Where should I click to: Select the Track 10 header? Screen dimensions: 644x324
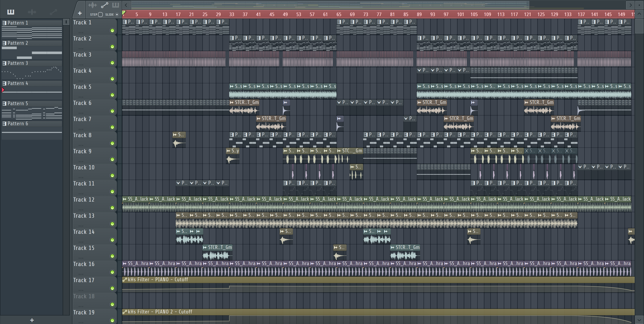pos(95,171)
